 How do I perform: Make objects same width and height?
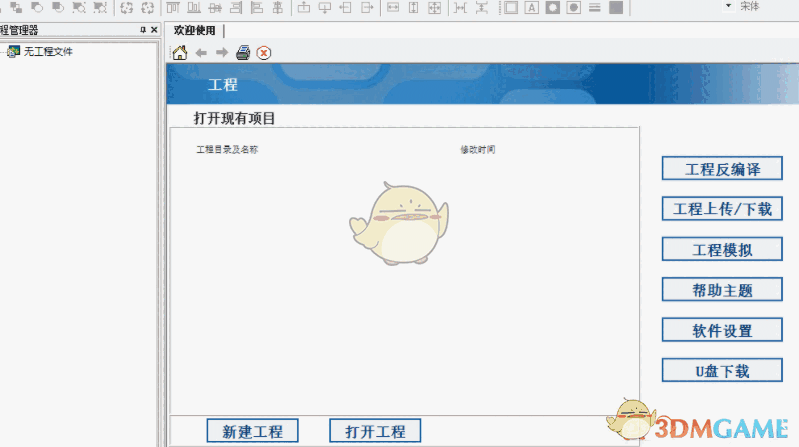[435, 8]
